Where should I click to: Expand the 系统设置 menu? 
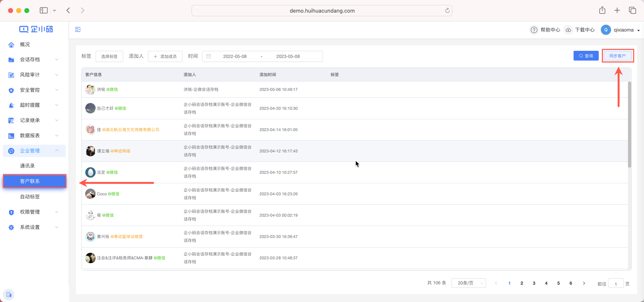(x=57, y=227)
